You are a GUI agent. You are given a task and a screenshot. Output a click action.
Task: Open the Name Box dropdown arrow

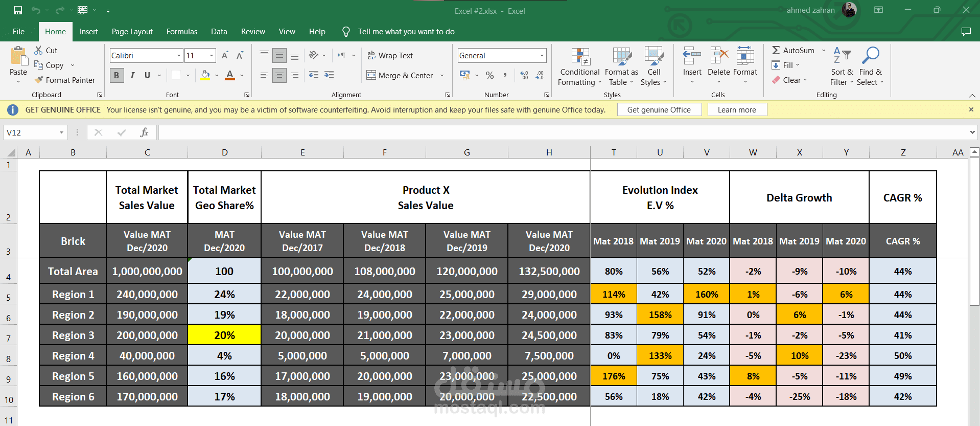(x=61, y=132)
